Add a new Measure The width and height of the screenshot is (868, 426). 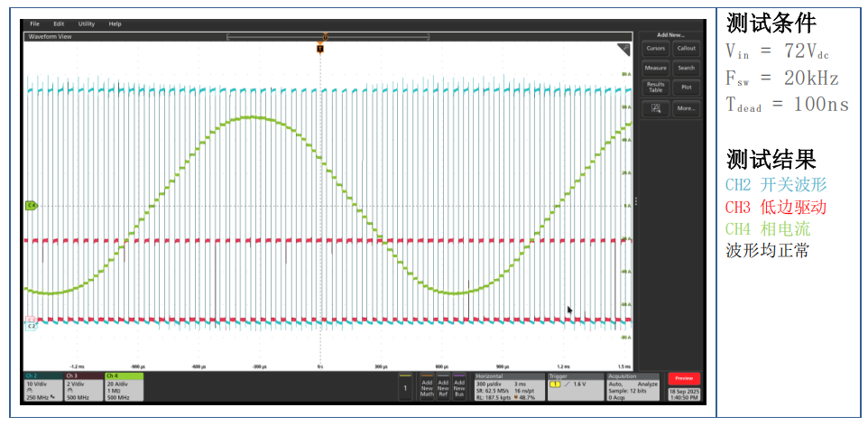tap(655, 68)
